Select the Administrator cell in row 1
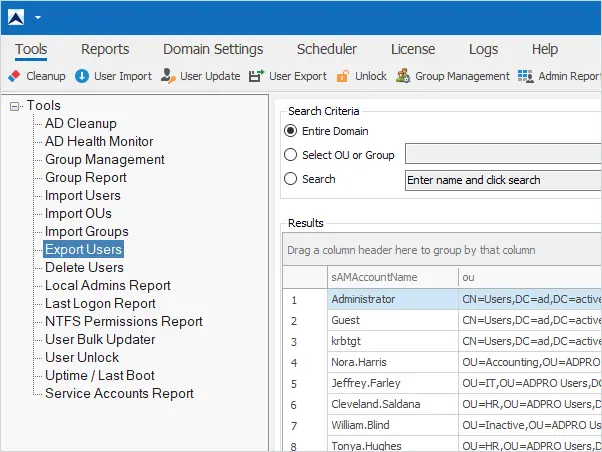 tap(393, 299)
